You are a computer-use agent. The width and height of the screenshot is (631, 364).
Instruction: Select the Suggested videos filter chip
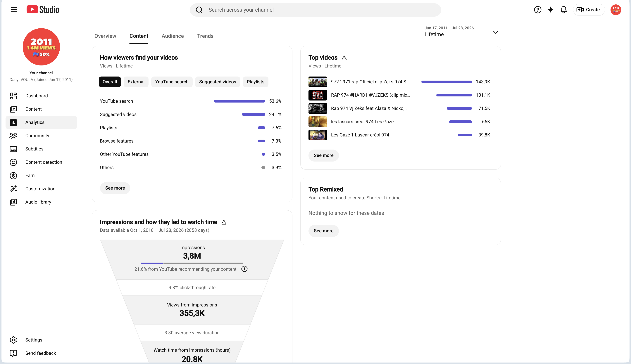217,82
